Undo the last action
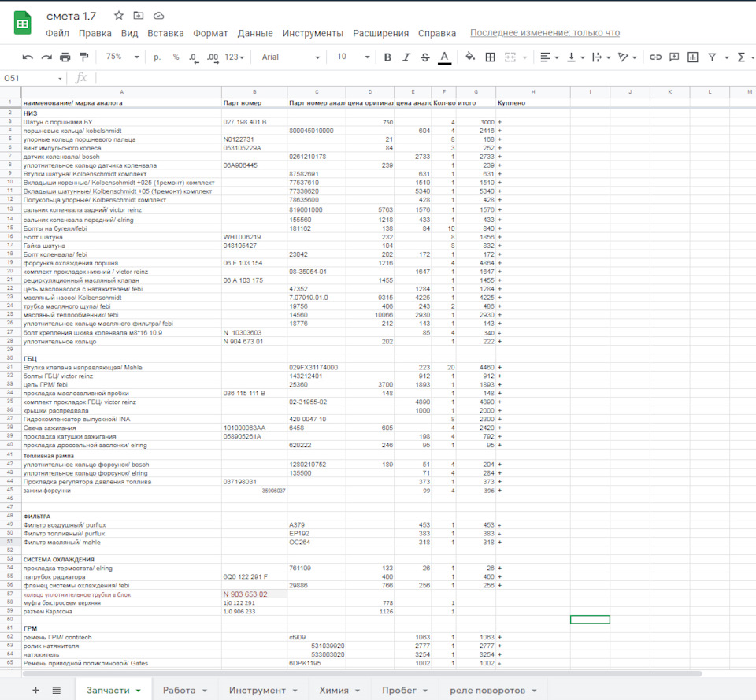The height and width of the screenshot is (700, 756). click(x=28, y=57)
